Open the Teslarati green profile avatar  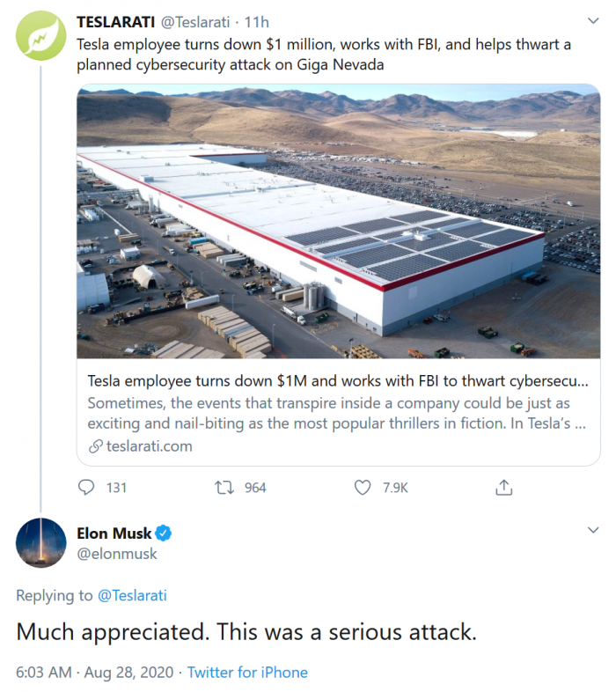[41, 35]
